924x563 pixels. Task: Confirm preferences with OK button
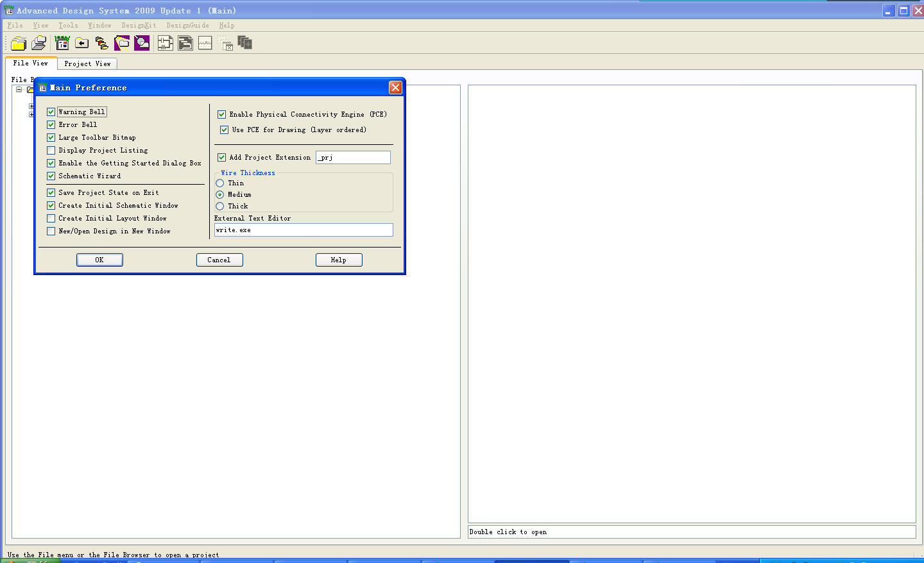click(99, 260)
